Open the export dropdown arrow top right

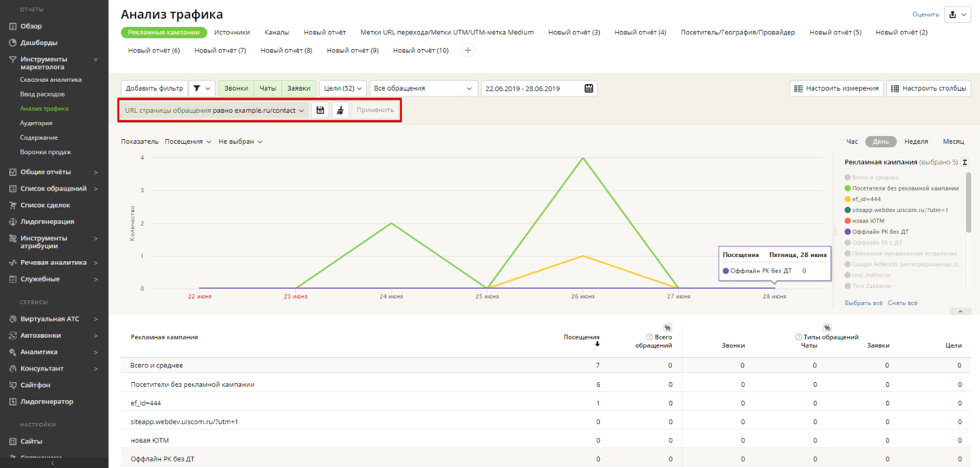pos(965,15)
